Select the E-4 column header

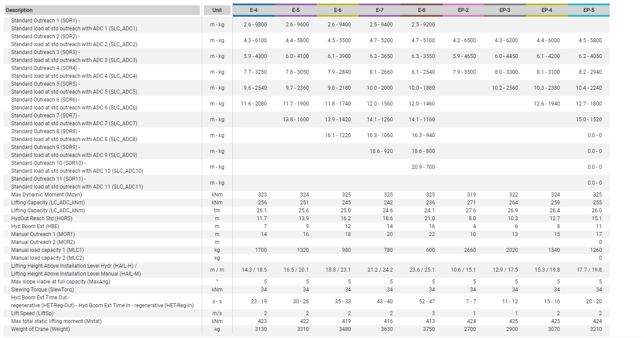253,10
